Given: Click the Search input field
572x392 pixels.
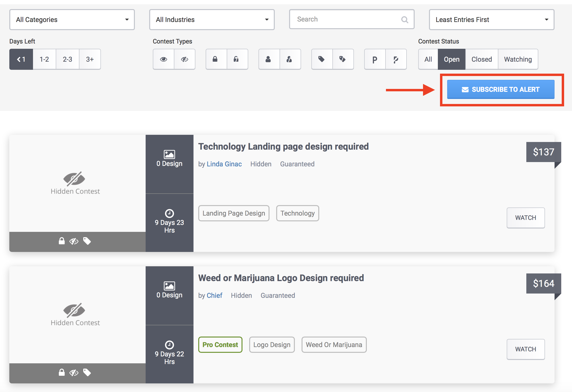Looking at the screenshot, I should [351, 19].
